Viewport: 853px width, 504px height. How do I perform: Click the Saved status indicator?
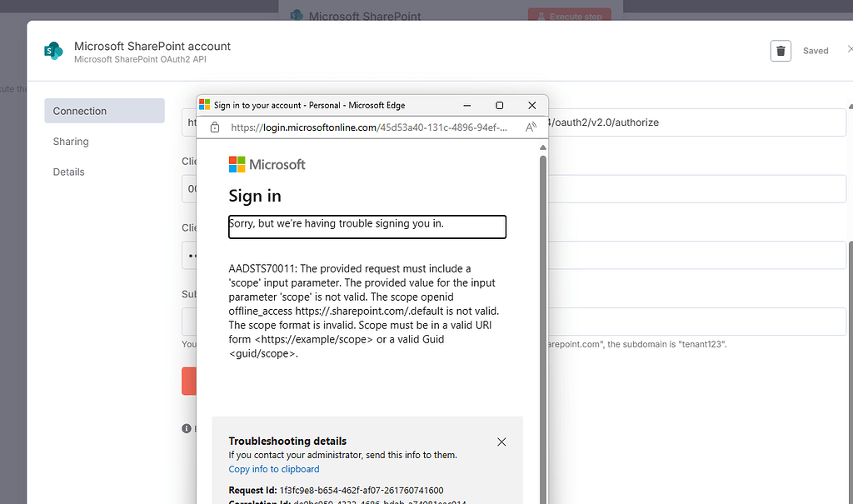[x=816, y=51]
